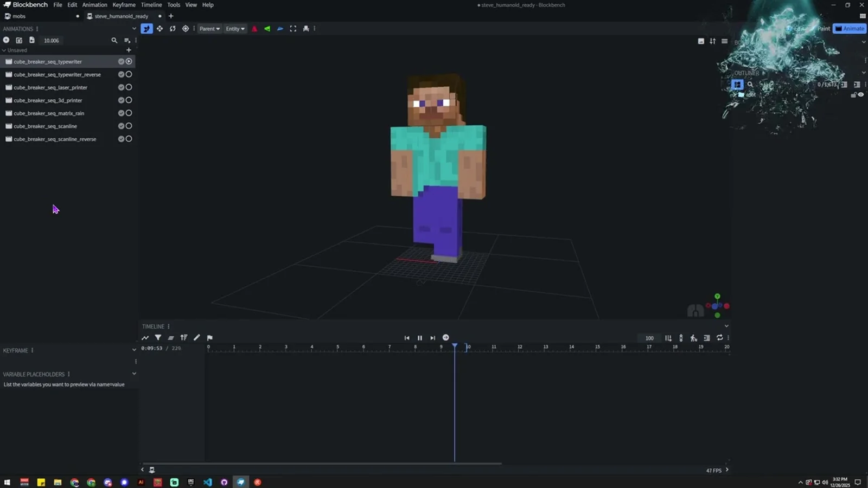Open the Entity dropdown in the toolbar
The image size is (868, 488).
235,29
